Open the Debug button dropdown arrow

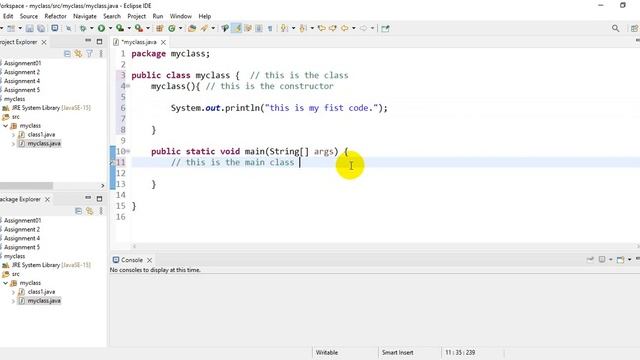(x=91, y=29)
